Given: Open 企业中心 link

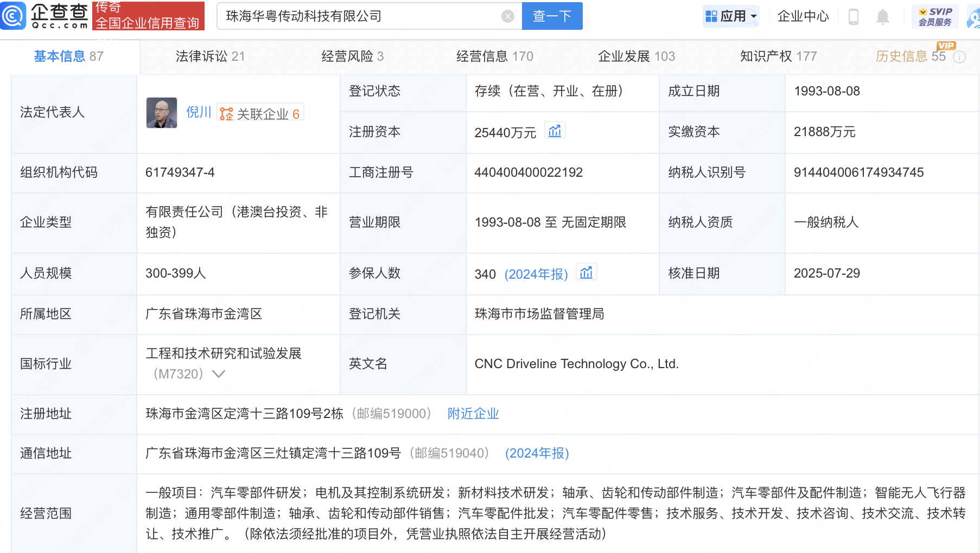Looking at the screenshot, I should pos(803,16).
